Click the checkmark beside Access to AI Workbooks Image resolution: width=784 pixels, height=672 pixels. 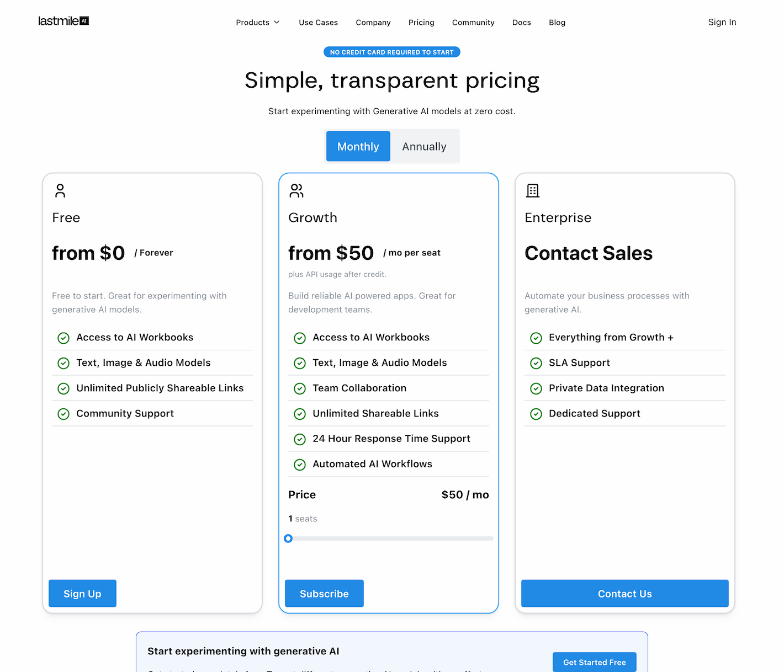[x=63, y=338]
